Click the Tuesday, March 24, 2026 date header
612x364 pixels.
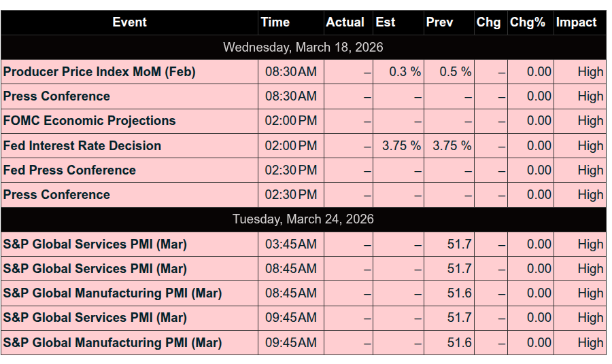point(303,219)
